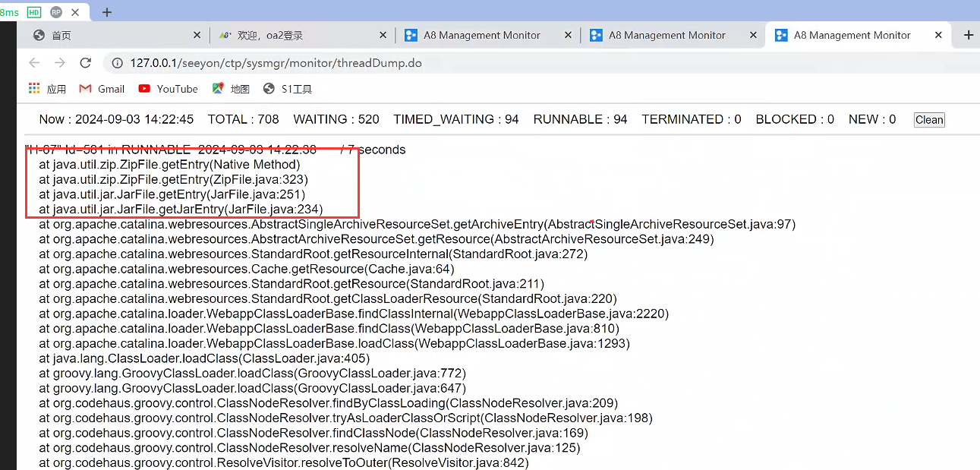
Task: Open the Gmail bookmark
Action: tap(102, 89)
